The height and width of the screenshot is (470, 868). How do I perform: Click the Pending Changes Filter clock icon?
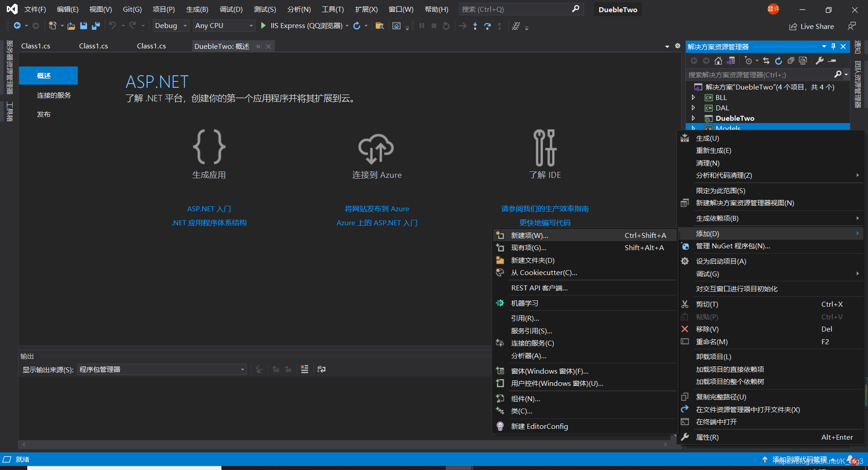tap(748, 61)
